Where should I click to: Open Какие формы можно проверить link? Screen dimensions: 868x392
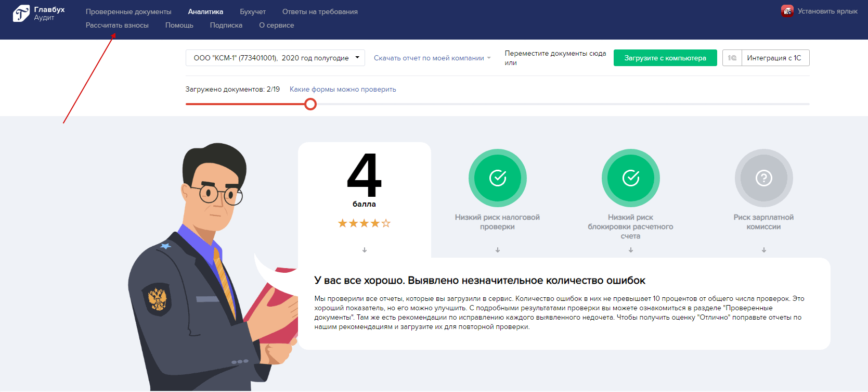point(343,90)
